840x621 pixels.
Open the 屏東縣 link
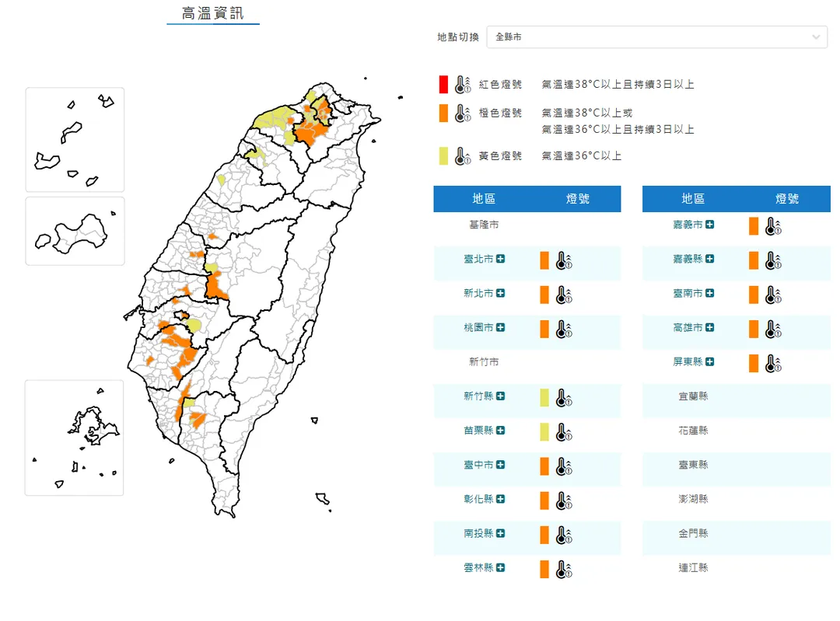coord(688,362)
